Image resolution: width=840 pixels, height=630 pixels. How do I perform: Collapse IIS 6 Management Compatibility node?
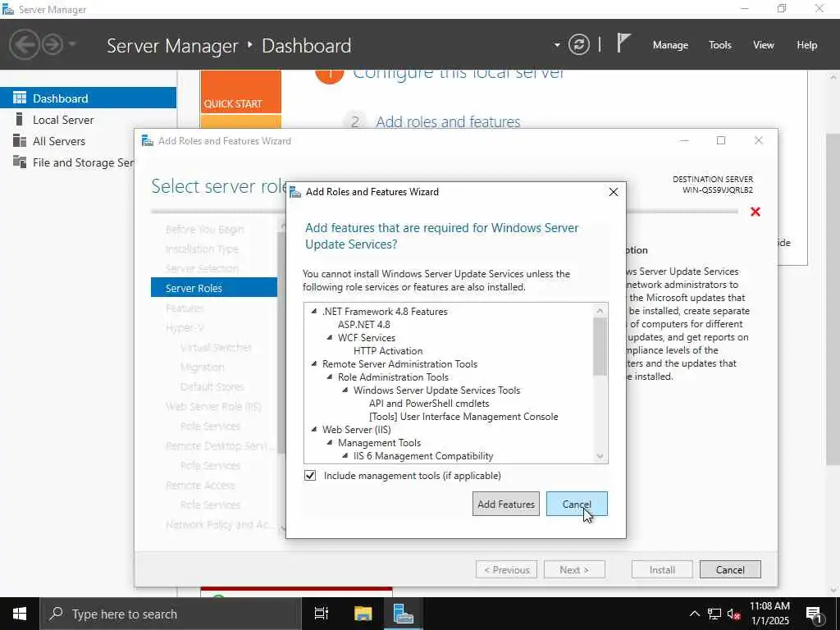pyautogui.click(x=345, y=455)
